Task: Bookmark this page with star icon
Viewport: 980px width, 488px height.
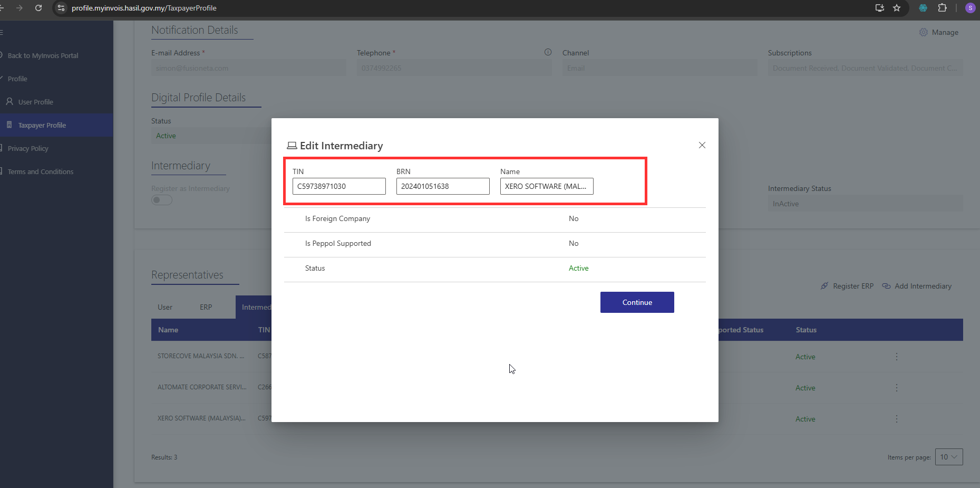Action: (897, 8)
